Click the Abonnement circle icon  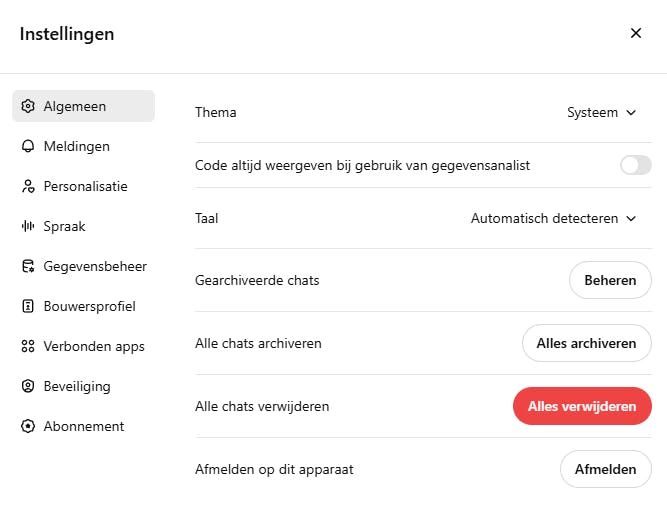(28, 426)
